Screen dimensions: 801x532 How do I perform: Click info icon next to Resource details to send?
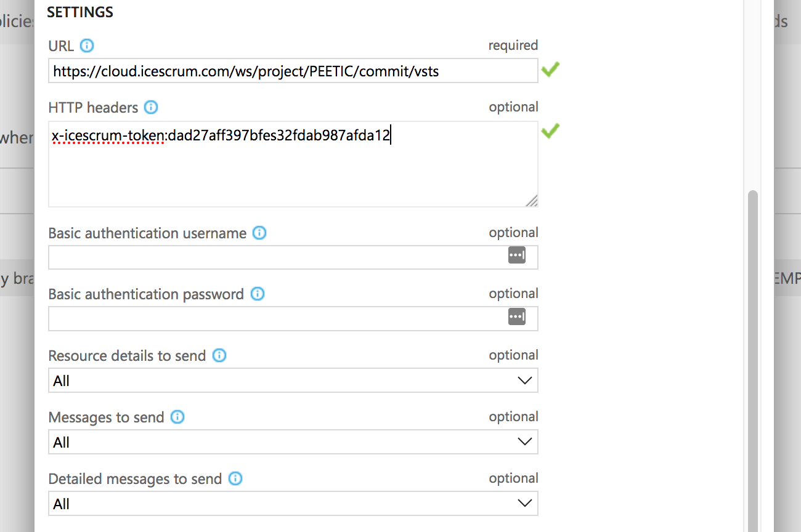pyautogui.click(x=219, y=355)
